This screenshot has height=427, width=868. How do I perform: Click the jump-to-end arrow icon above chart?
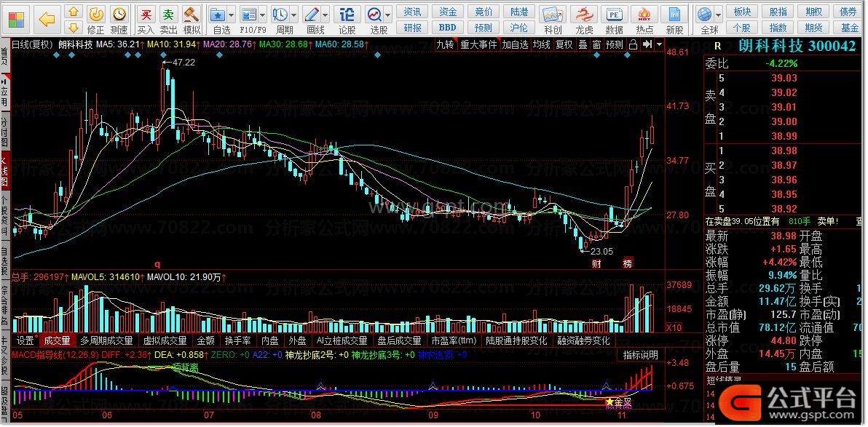(646, 45)
